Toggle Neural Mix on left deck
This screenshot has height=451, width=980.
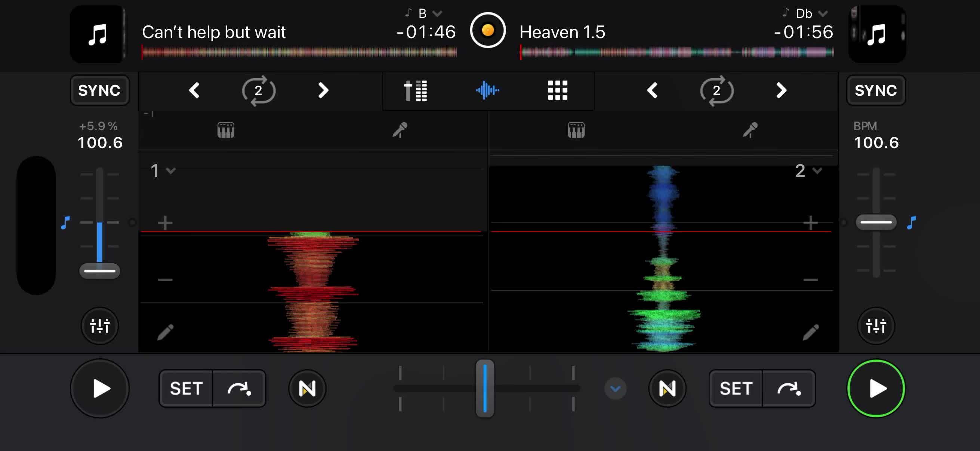[307, 389]
